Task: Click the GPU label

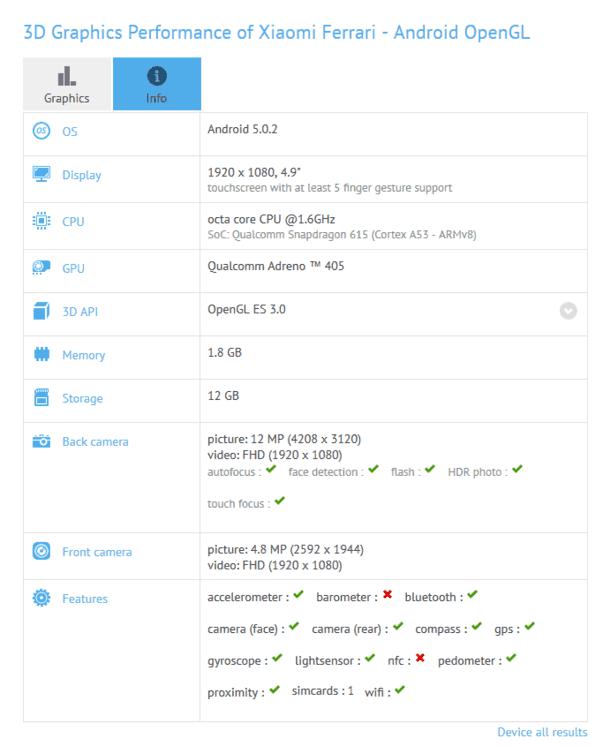Action: pyautogui.click(x=73, y=268)
